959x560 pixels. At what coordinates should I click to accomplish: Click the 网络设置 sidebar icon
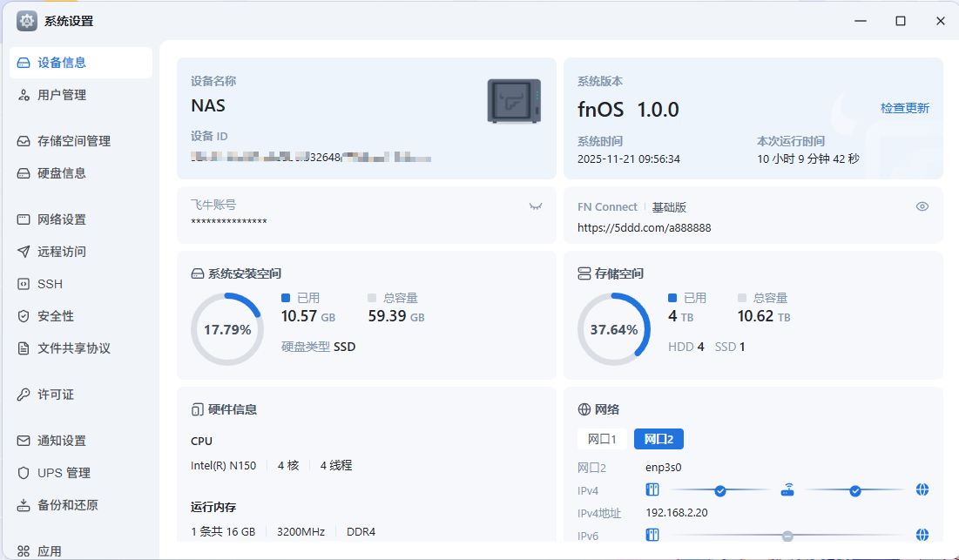[x=24, y=219]
